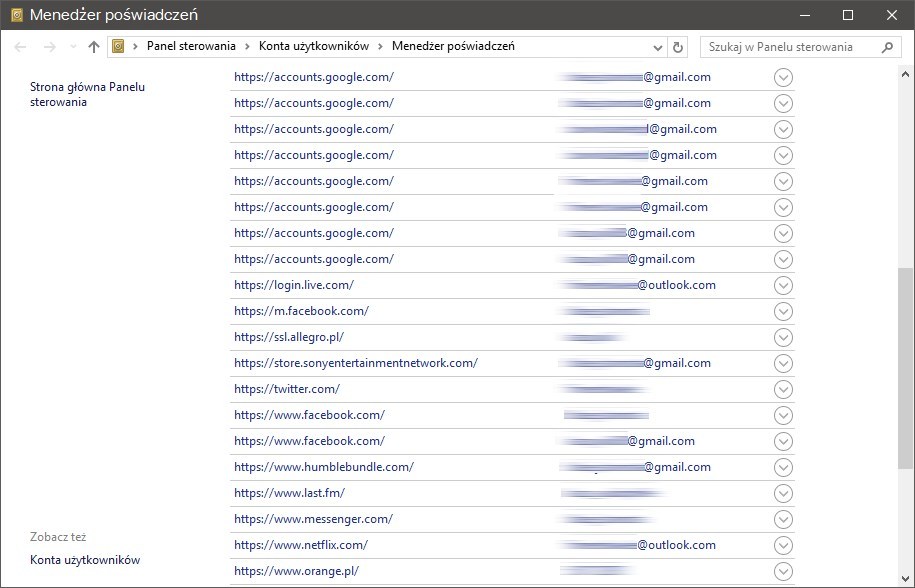Click the magnifier search icon
Image resolution: width=915 pixels, height=588 pixels.
[887, 47]
